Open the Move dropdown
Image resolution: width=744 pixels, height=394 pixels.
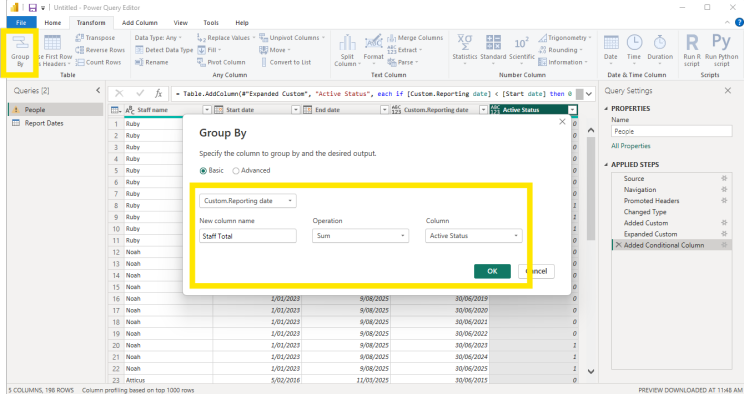coord(275,50)
